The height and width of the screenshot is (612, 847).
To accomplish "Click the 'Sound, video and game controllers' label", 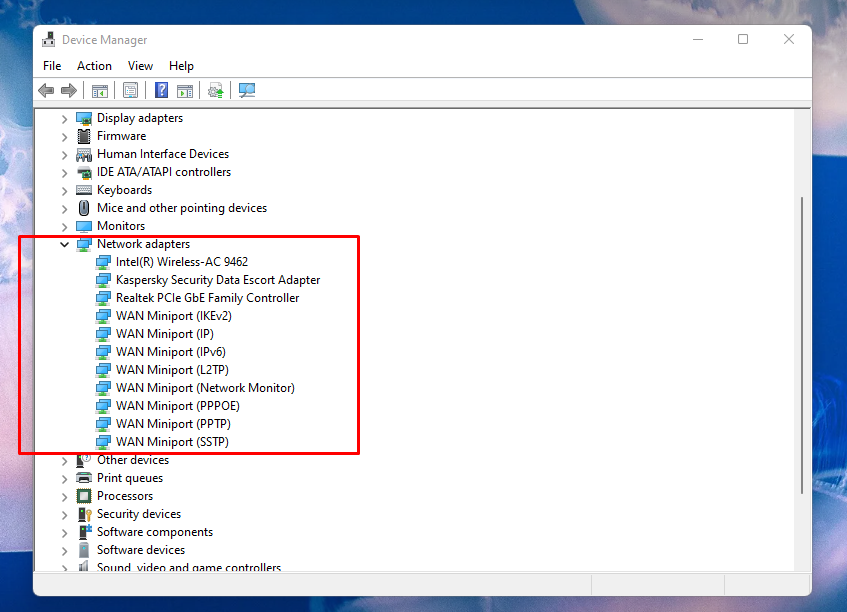I will point(189,567).
